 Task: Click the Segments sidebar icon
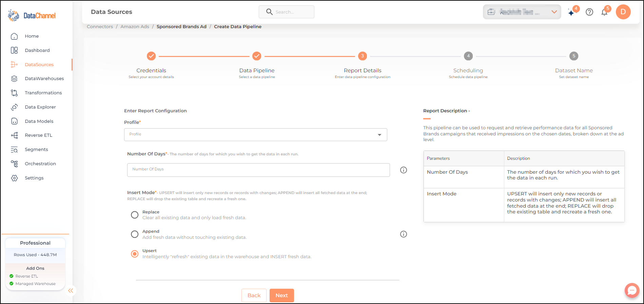click(14, 150)
